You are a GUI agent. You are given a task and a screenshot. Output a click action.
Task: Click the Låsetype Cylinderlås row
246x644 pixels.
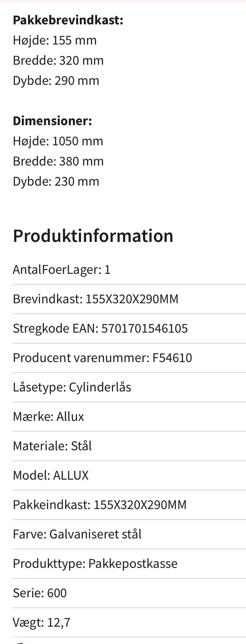click(72, 387)
